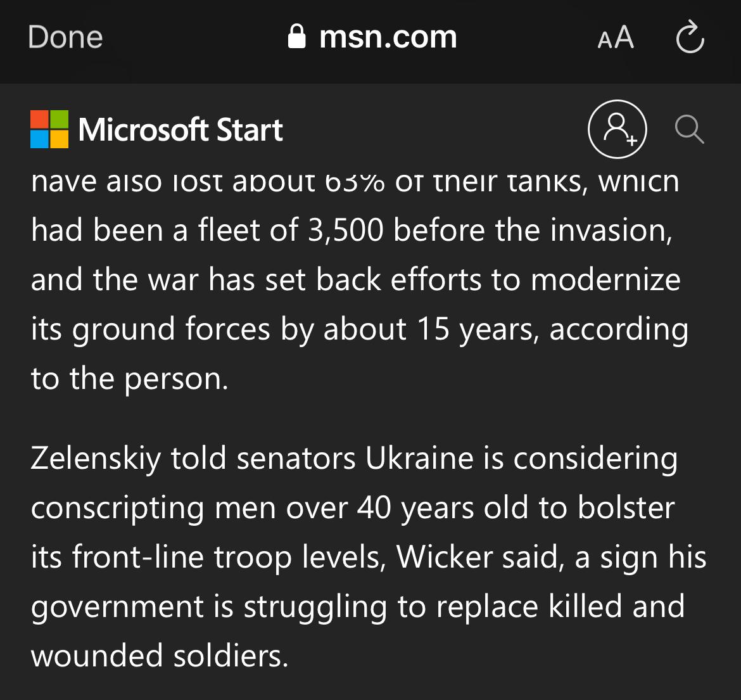Open search with the magnifier icon
The width and height of the screenshot is (741, 700).
coord(690,129)
